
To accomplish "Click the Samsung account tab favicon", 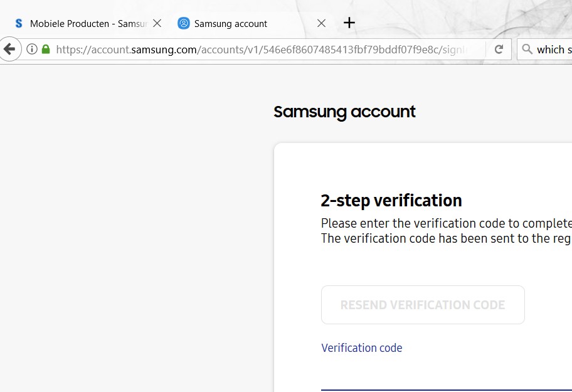I will 184,23.
